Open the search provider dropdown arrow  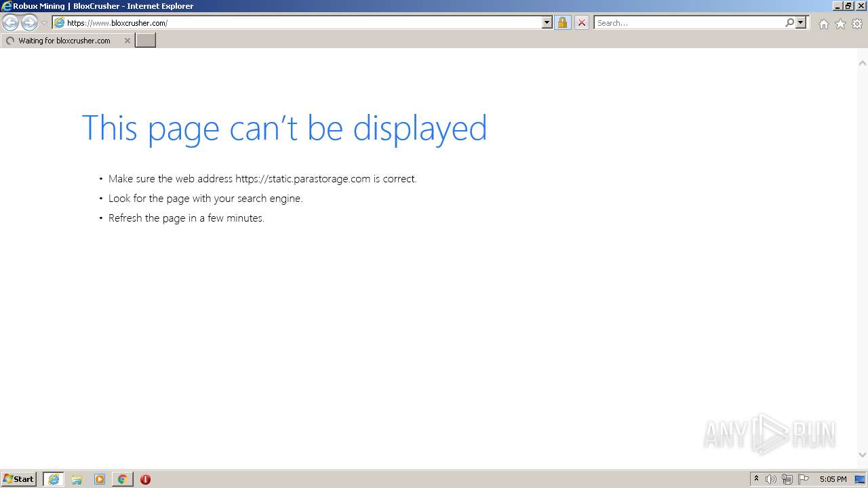click(801, 22)
